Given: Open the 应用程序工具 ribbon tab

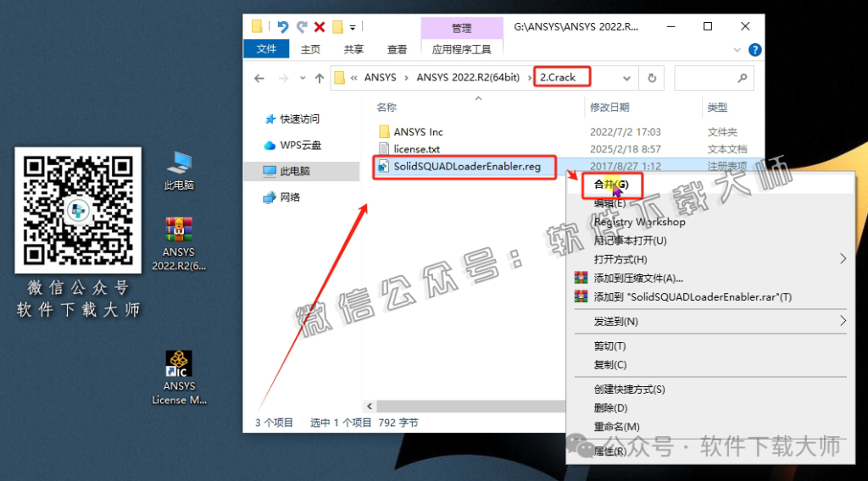Looking at the screenshot, I should [462, 49].
